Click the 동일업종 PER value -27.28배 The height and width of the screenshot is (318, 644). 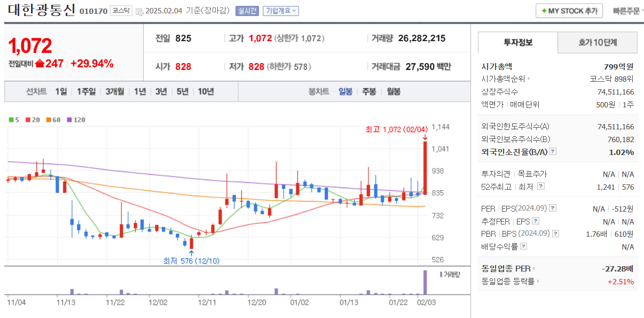[617, 268]
